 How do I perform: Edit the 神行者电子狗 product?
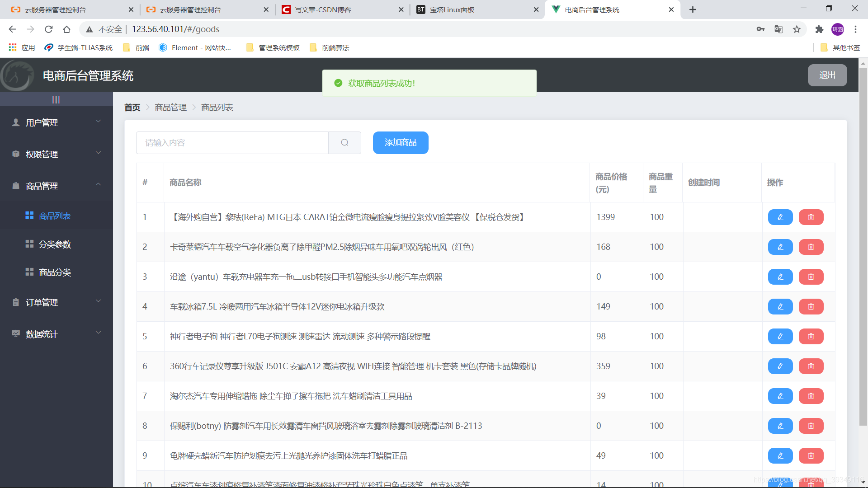click(x=780, y=337)
